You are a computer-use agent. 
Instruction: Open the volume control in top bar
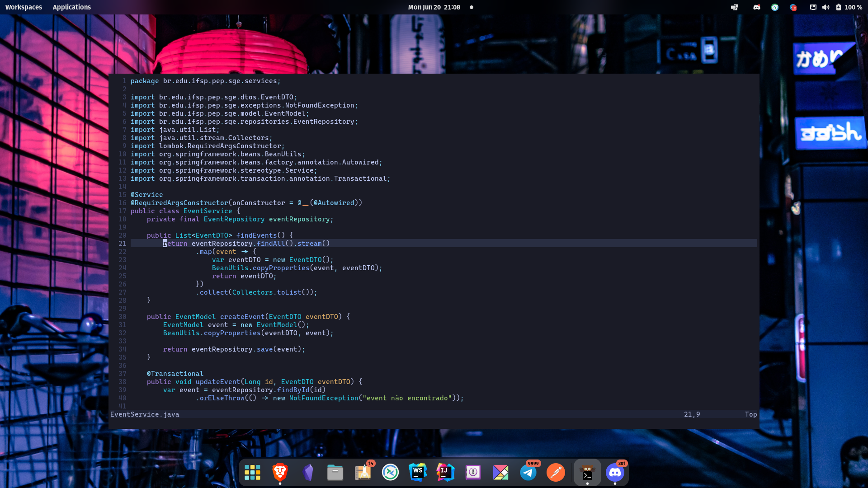coord(826,7)
